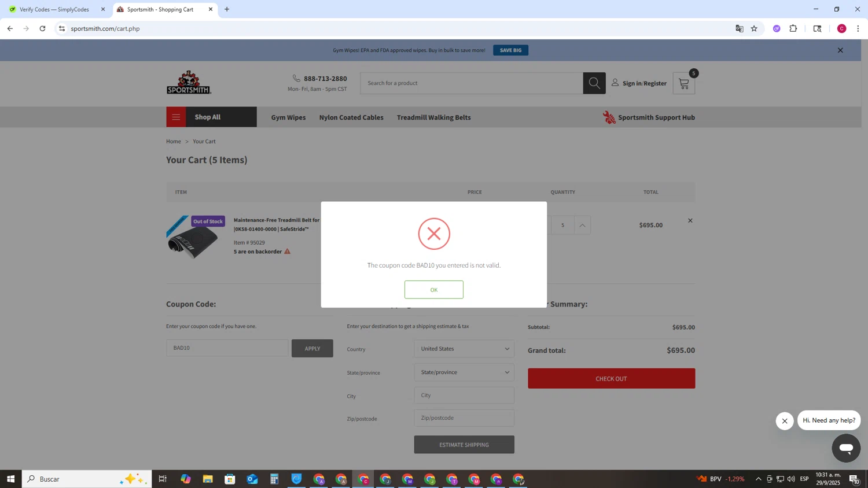Open File Explorer from the taskbar
The width and height of the screenshot is (868, 488).
(208, 479)
